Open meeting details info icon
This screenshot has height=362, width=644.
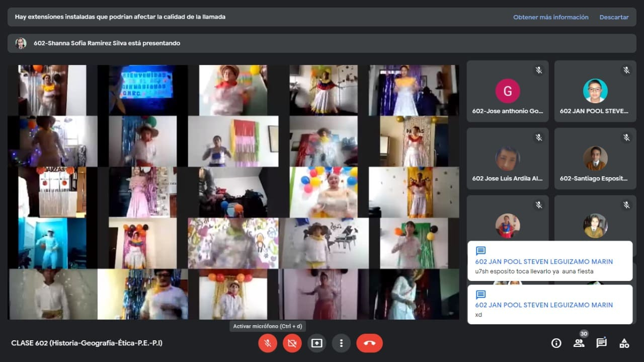[556, 343]
